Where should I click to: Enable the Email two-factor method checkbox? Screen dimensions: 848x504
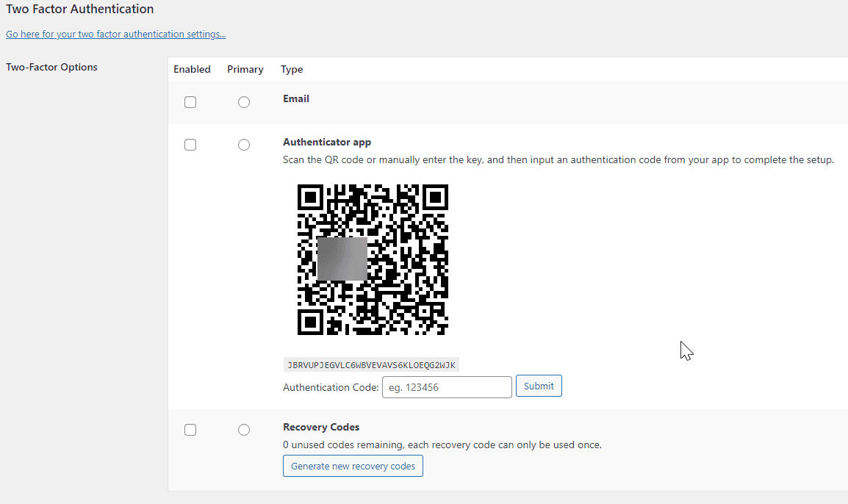point(190,102)
